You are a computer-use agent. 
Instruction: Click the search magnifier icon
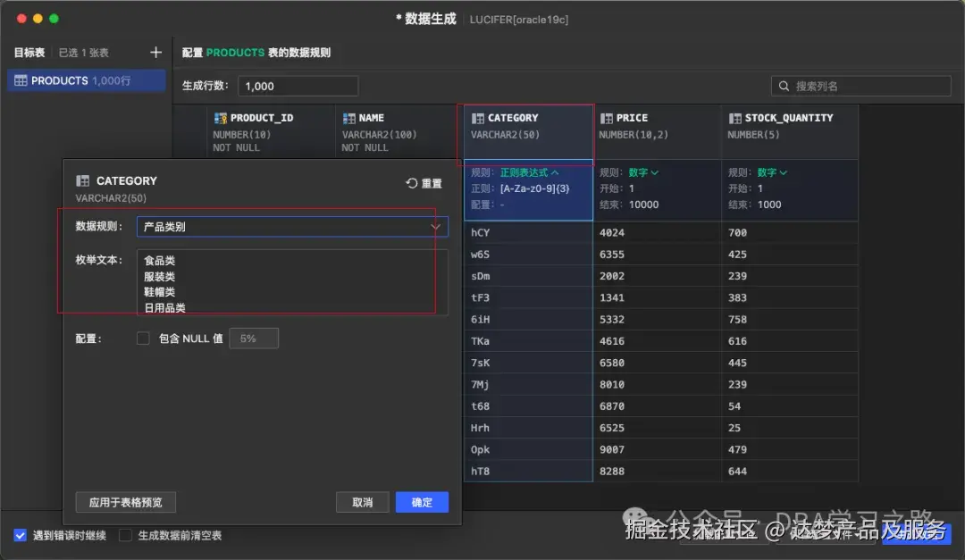click(x=784, y=86)
